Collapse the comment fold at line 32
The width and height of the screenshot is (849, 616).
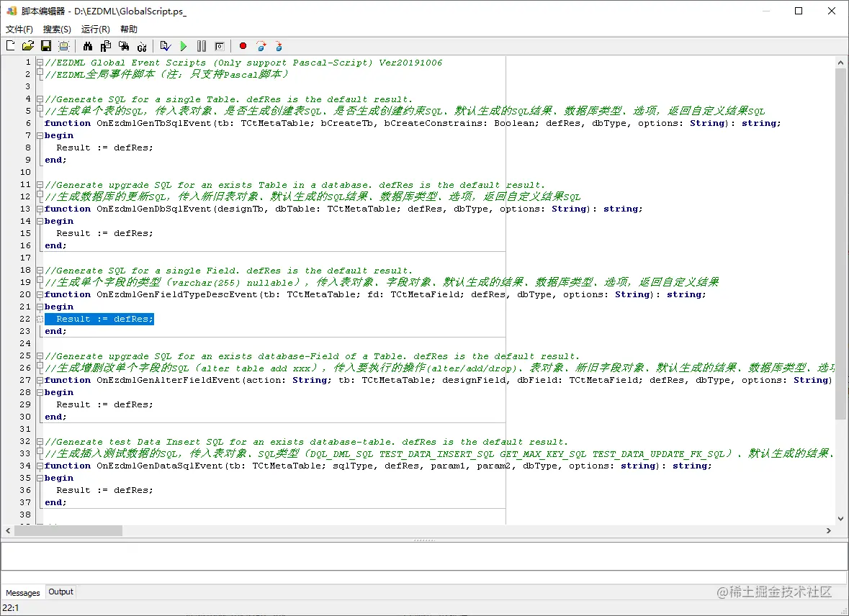(40, 442)
